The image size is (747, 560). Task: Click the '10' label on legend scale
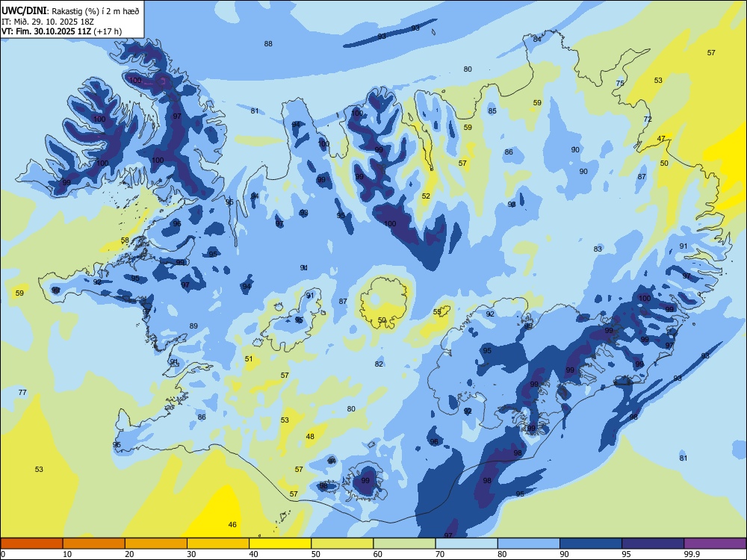click(67, 554)
